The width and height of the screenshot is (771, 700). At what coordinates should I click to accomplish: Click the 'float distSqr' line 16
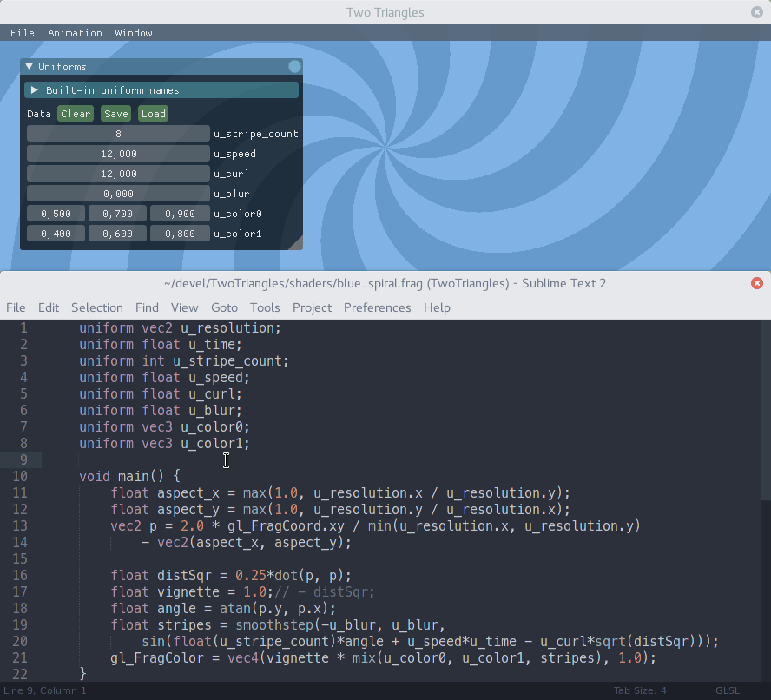pyautogui.click(x=231, y=575)
